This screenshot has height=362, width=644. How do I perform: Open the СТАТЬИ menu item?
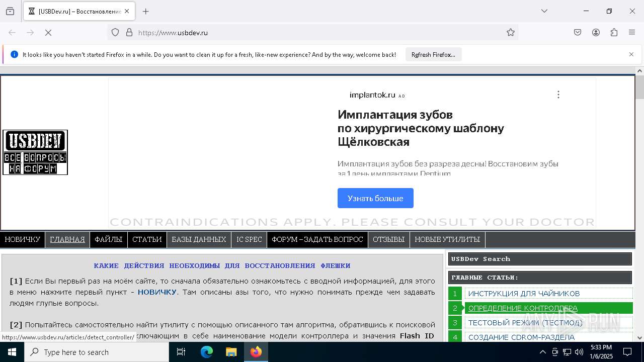(147, 240)
